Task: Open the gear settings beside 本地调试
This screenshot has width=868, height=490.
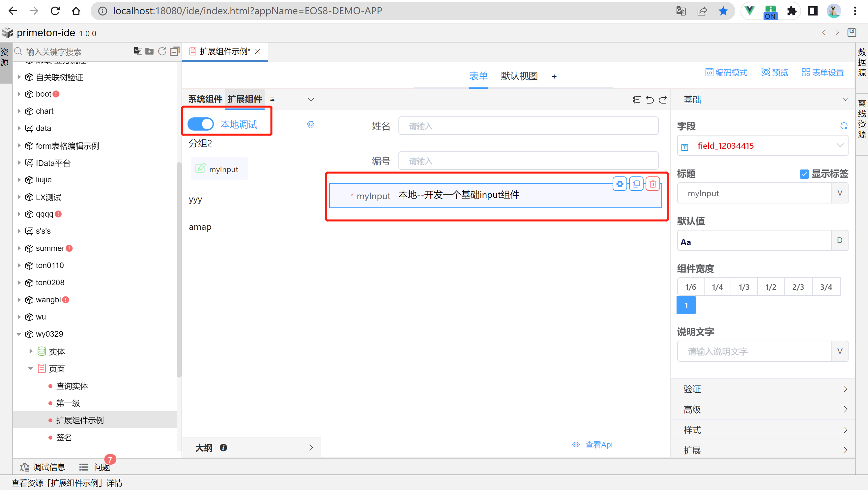Action: (x=311, y=124)
